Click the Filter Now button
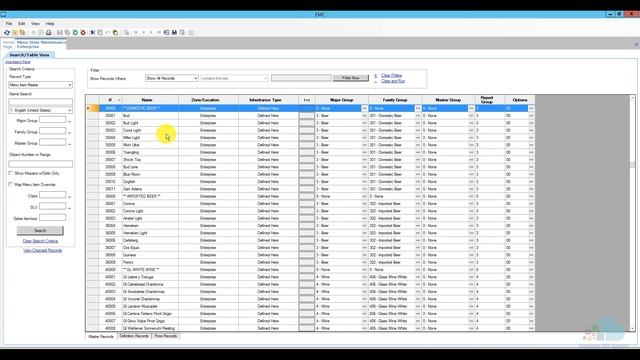This screenshot has height=360, width=640. [x=351, y=78]
